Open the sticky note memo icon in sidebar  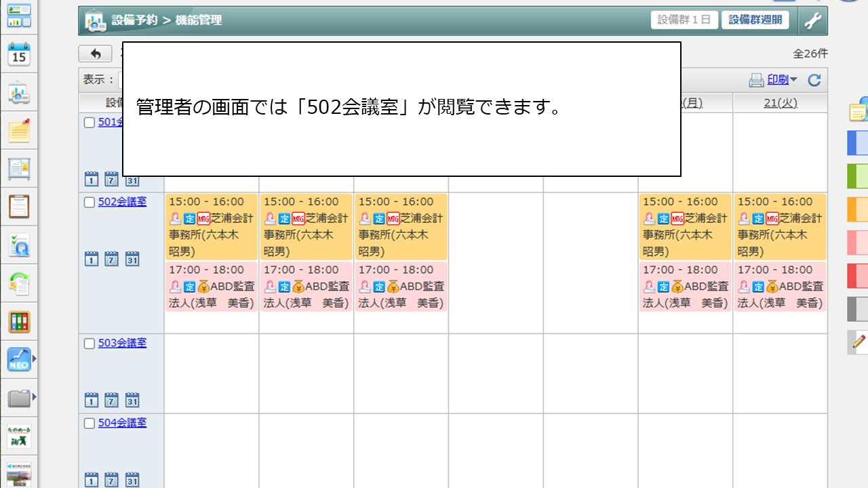pos(19,130)
